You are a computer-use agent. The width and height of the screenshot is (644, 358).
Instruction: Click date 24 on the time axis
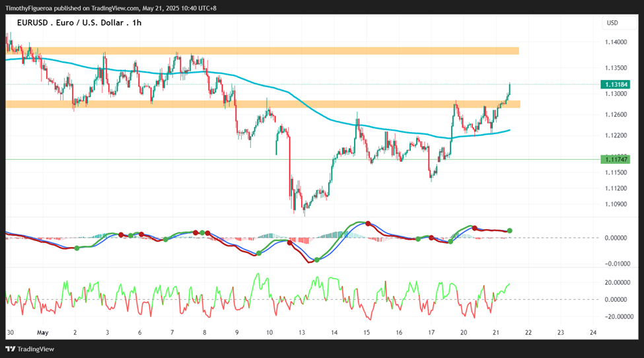point(592,333)
